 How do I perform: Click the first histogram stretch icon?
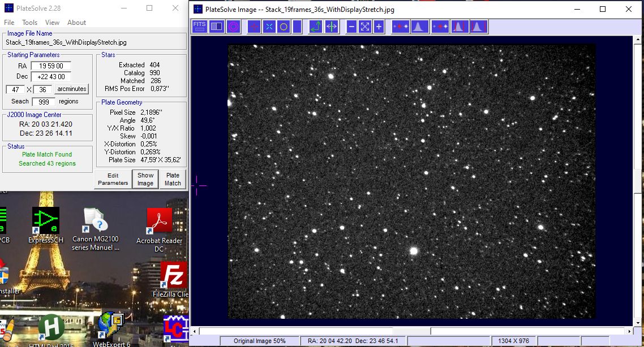point(419,27)
